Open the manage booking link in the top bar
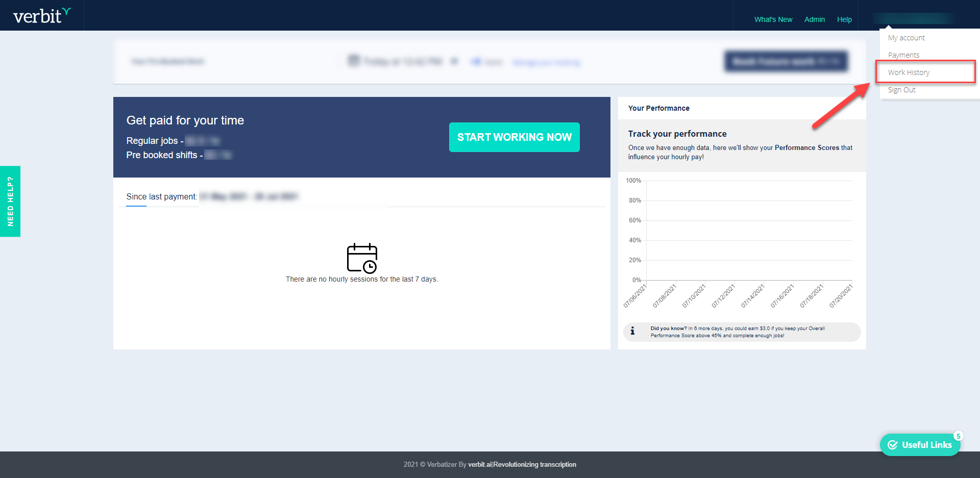The width and height of the screenshot is (980, 478). pyautogui.click(x=546, y=62)
